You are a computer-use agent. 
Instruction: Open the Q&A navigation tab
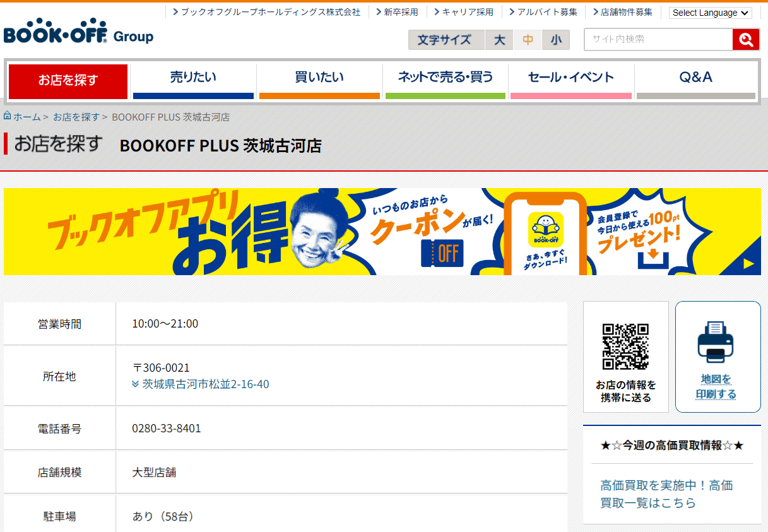(x=695, y=78)
